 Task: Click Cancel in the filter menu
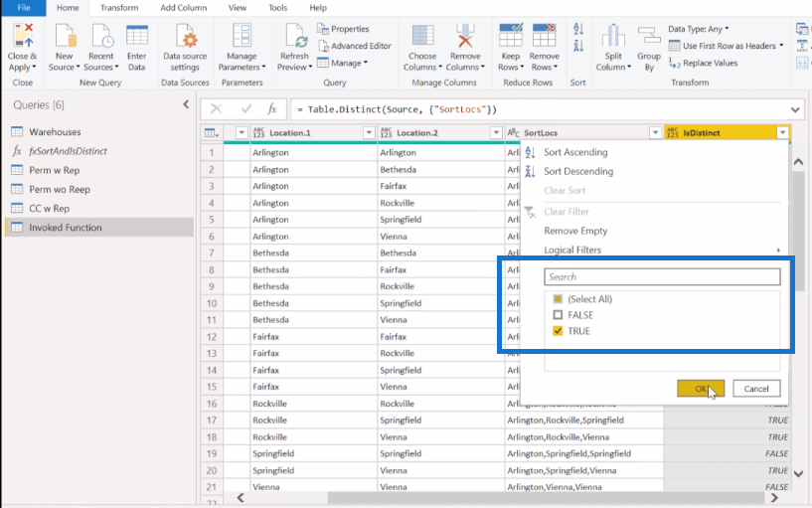click(x=756, y=389)
